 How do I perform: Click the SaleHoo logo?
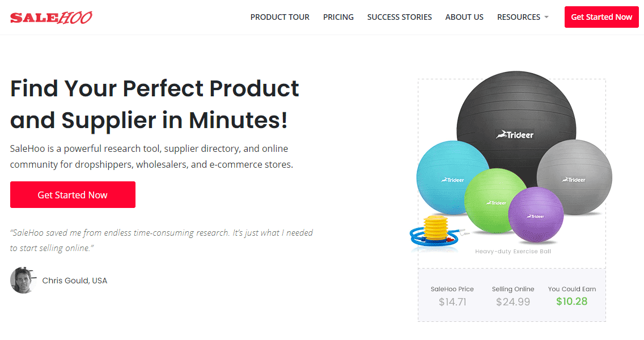pos(52,17)
